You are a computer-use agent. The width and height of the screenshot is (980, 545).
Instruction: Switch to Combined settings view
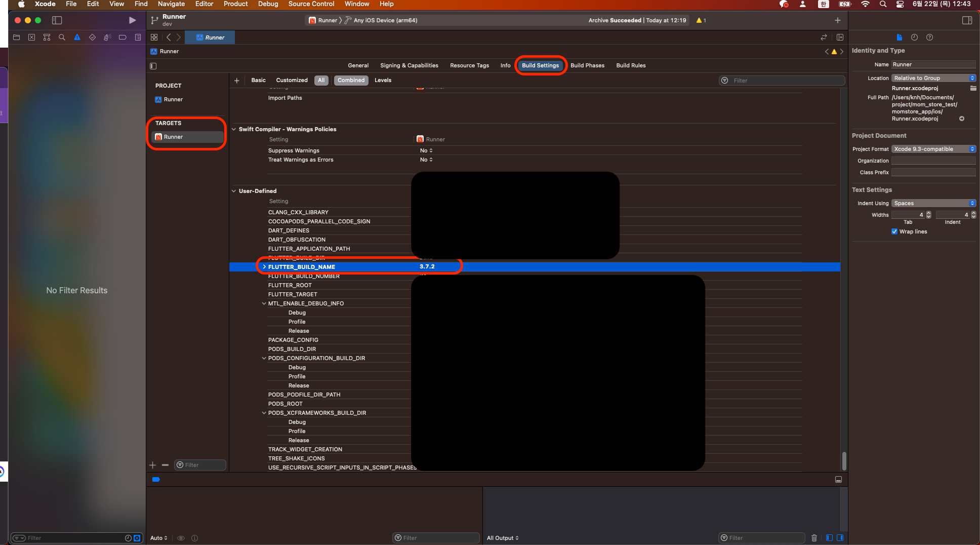(x=351, y=81)
